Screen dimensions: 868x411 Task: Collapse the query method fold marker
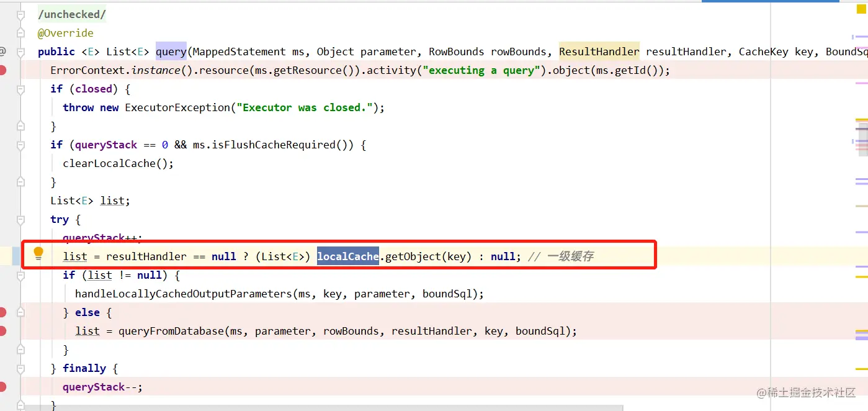click(x=20, y=52)
